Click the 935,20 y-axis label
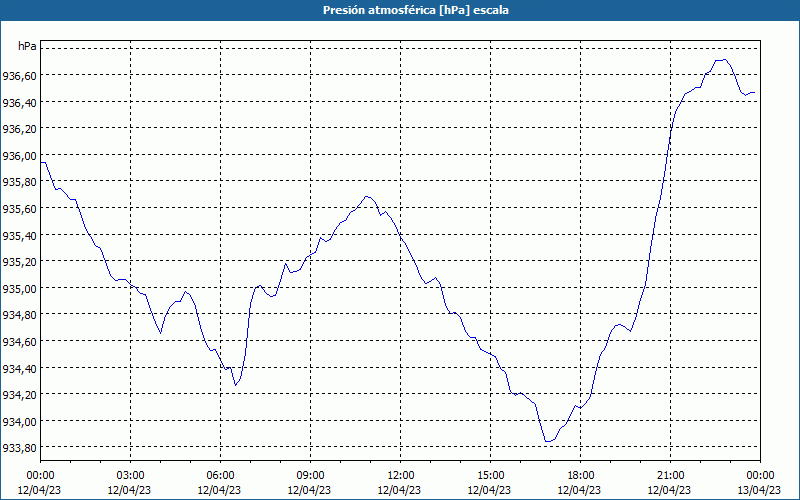 [19, 262]
